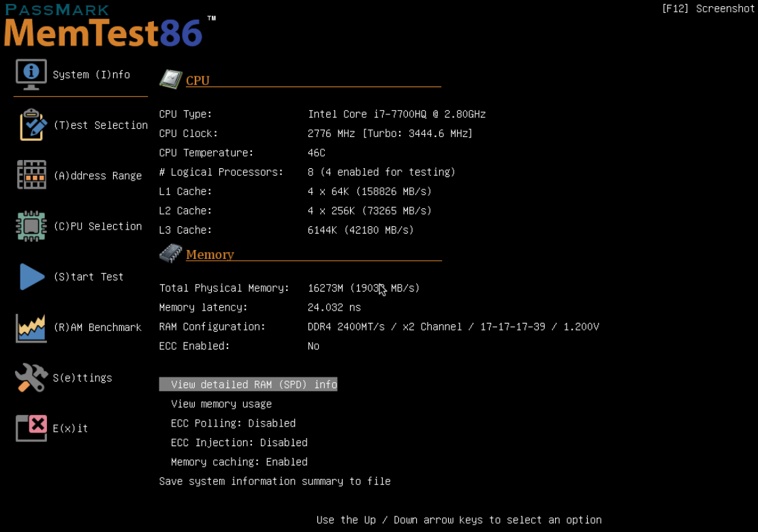Click the Memory latency: label
The image size is (758, 532).
203,308
